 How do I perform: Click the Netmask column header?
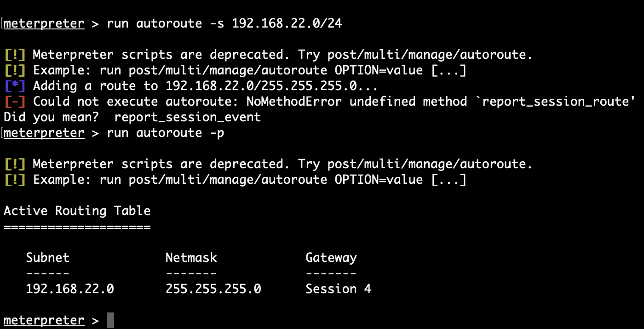(191, 258)
